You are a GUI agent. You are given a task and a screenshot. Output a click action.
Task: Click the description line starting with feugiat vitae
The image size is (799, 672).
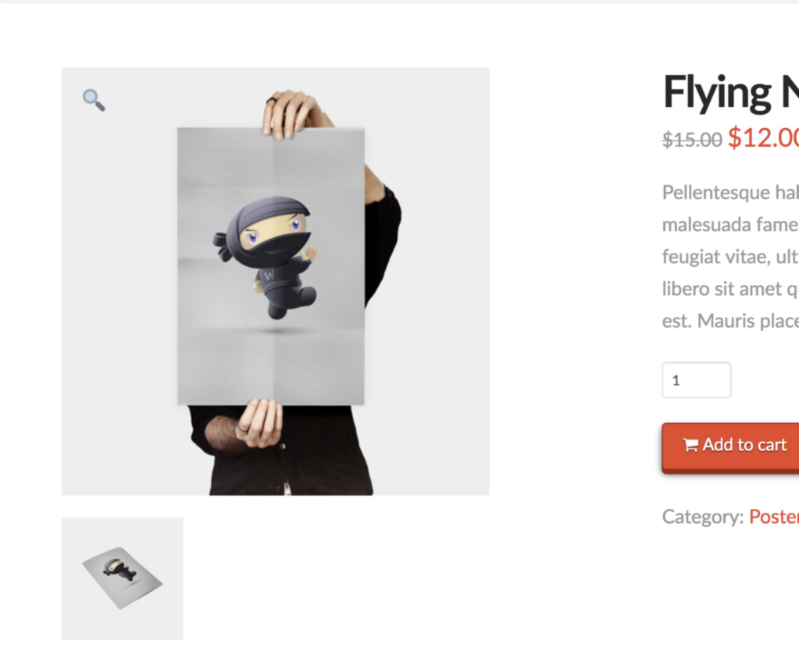pyautogui.click(x=730, y=257)
